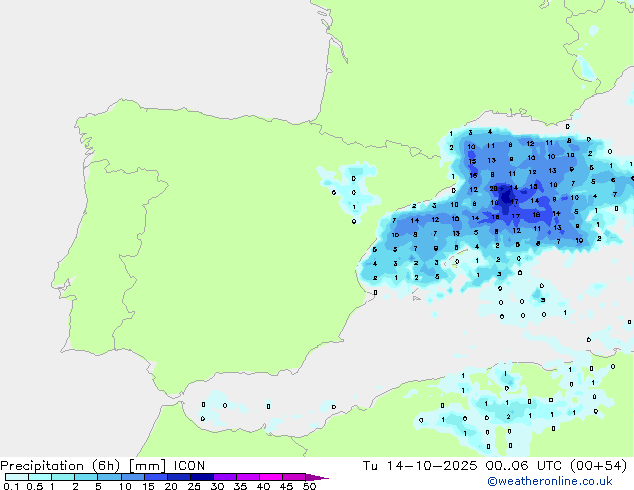Click the legend scale label '0.1'

click(11, 486)
